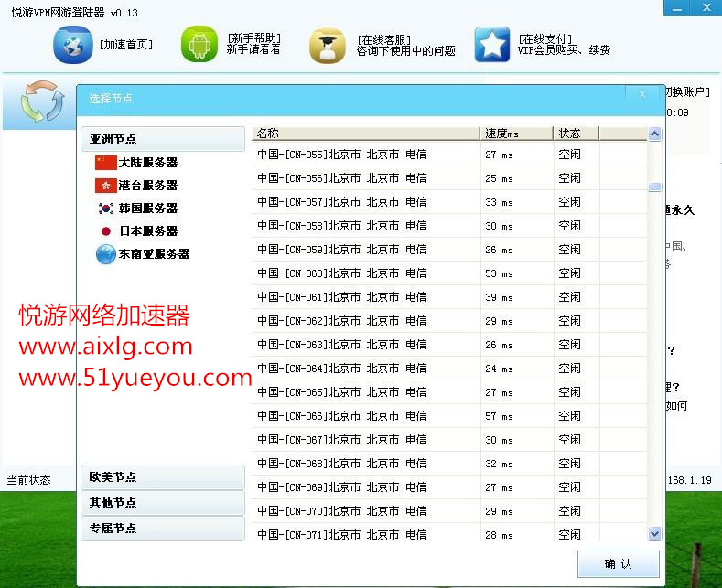The image size is (722, 588).
Task: Select node CN-068 北京市 电信
Action: coord(449,464)
